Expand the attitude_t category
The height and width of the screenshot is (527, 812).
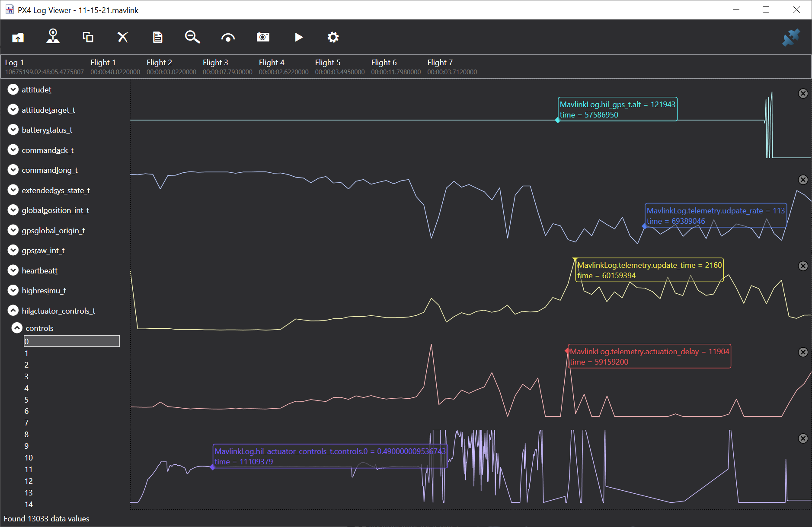13,89
